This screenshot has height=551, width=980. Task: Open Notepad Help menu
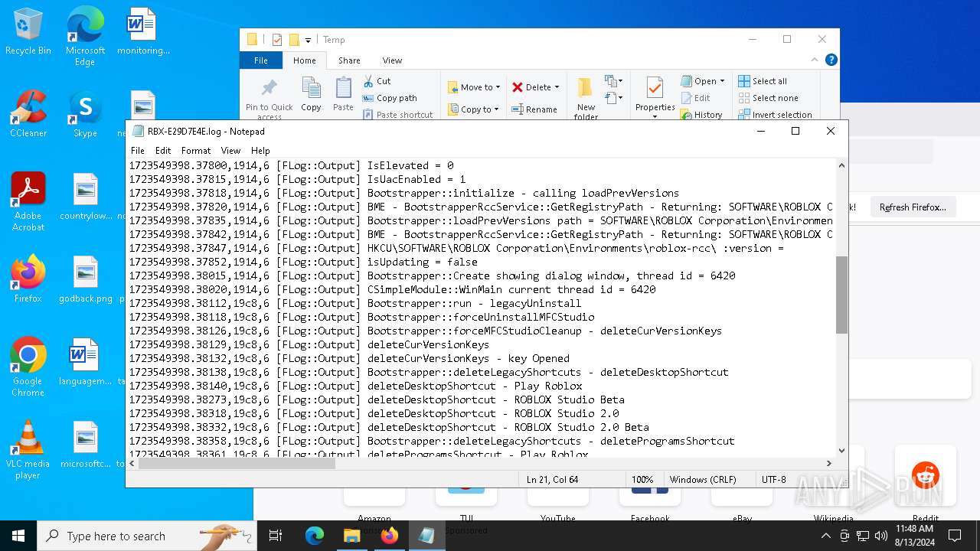click(260, 151)
